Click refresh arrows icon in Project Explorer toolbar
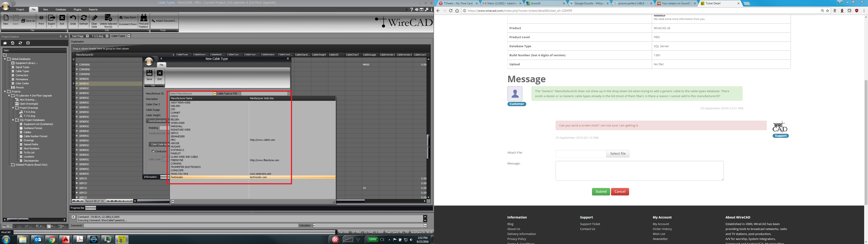This screenshot has width=868, height=244. point(20,43)
